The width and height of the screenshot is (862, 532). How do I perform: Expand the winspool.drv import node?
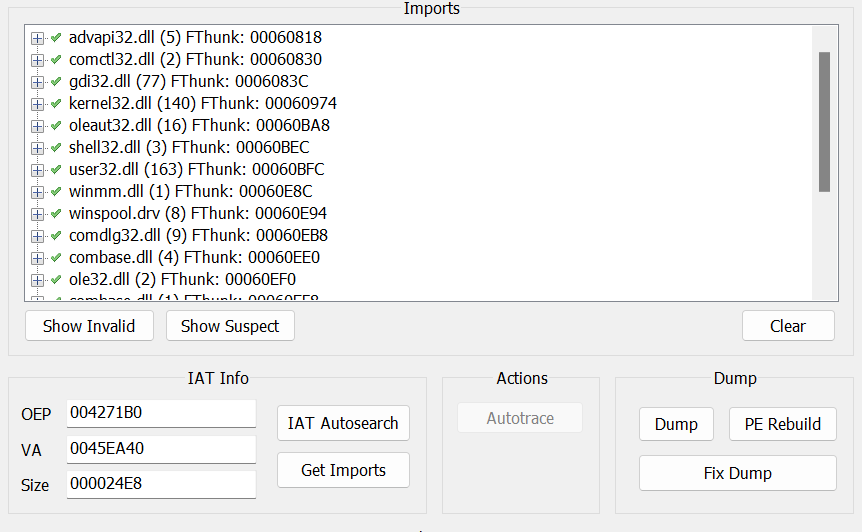[37, 214]
